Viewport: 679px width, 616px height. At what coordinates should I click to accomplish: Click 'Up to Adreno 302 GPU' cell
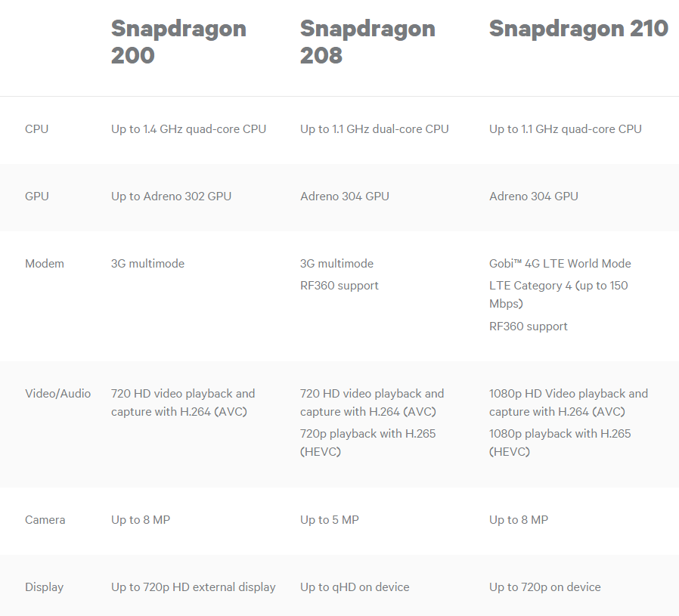(171, 196)
